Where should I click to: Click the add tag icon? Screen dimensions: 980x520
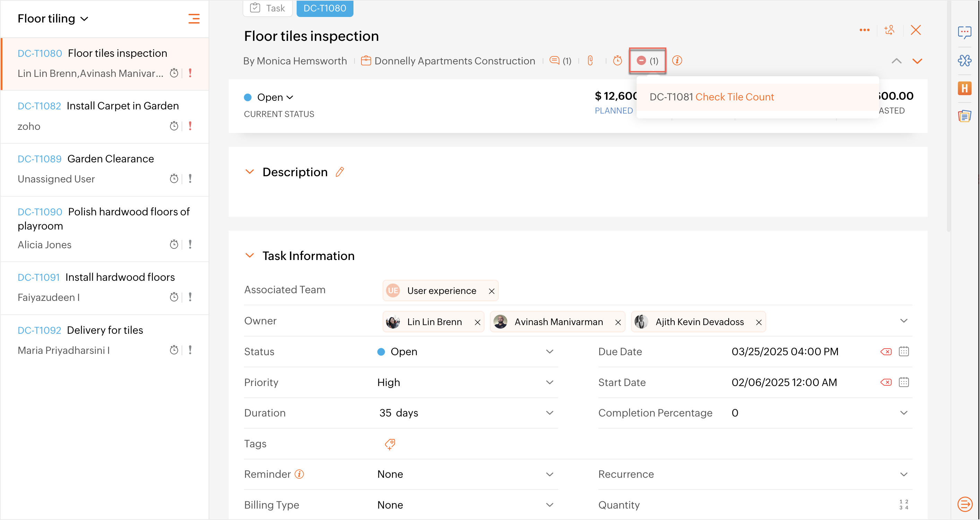[390, 444]
